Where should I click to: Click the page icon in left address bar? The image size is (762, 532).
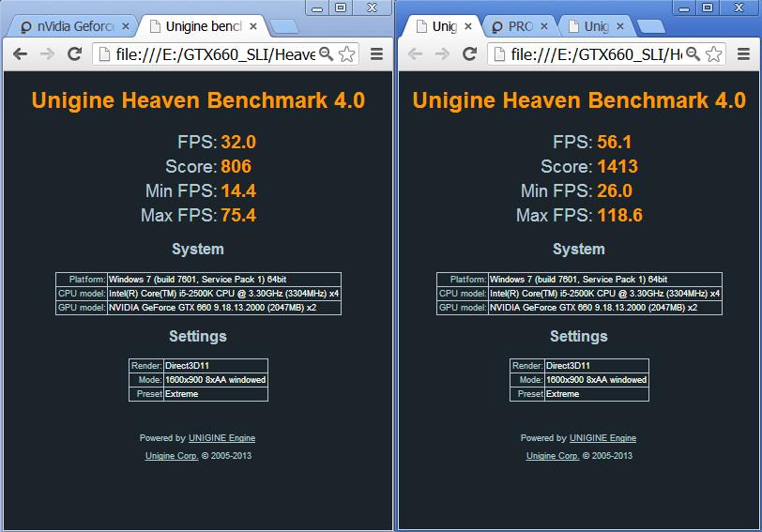pos(104,54)
